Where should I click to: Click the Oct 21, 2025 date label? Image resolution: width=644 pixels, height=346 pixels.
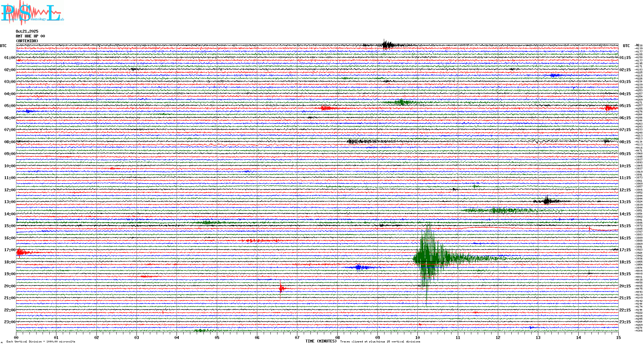(x=27, y=31)
